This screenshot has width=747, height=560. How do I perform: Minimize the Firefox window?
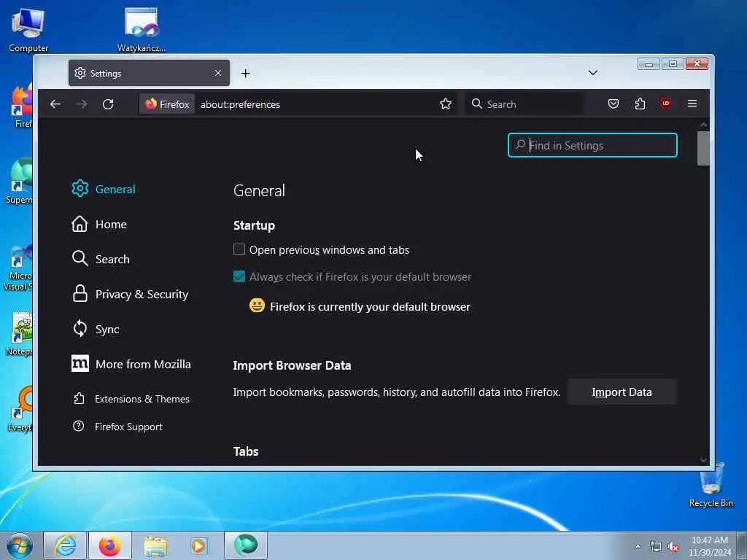[649, 64]
